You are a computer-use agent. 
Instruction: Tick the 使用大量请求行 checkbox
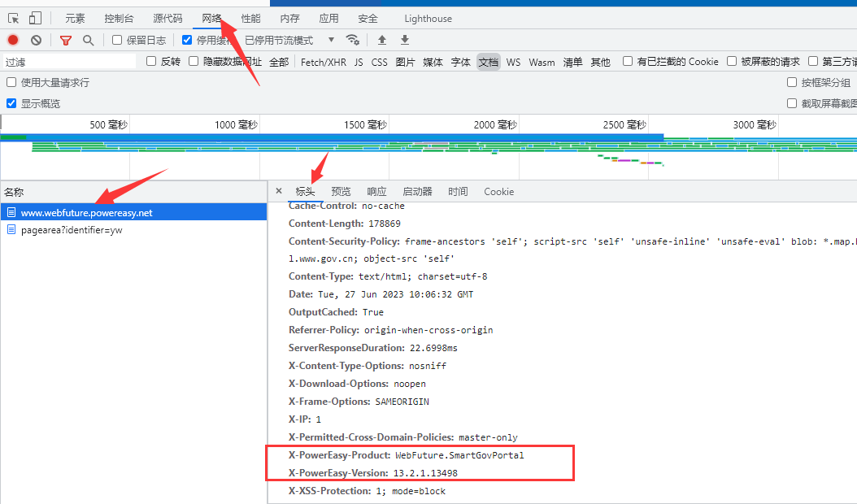coord(11,82)
